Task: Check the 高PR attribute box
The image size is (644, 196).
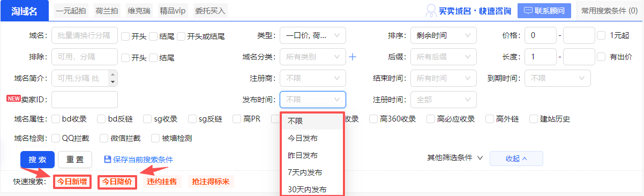Action: point(237,119)
